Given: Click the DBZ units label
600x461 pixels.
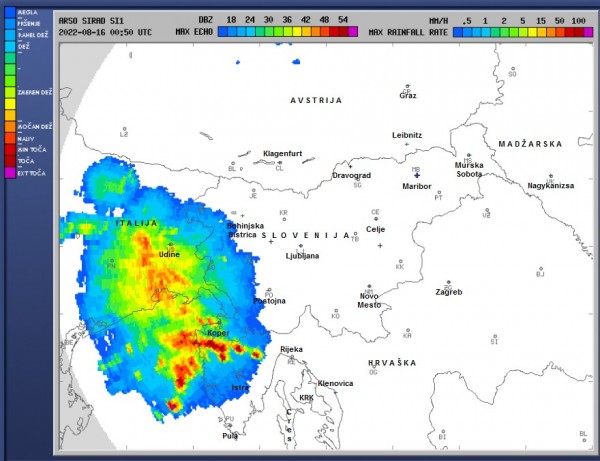Looking at the screenshot, I should click(206, 20).
